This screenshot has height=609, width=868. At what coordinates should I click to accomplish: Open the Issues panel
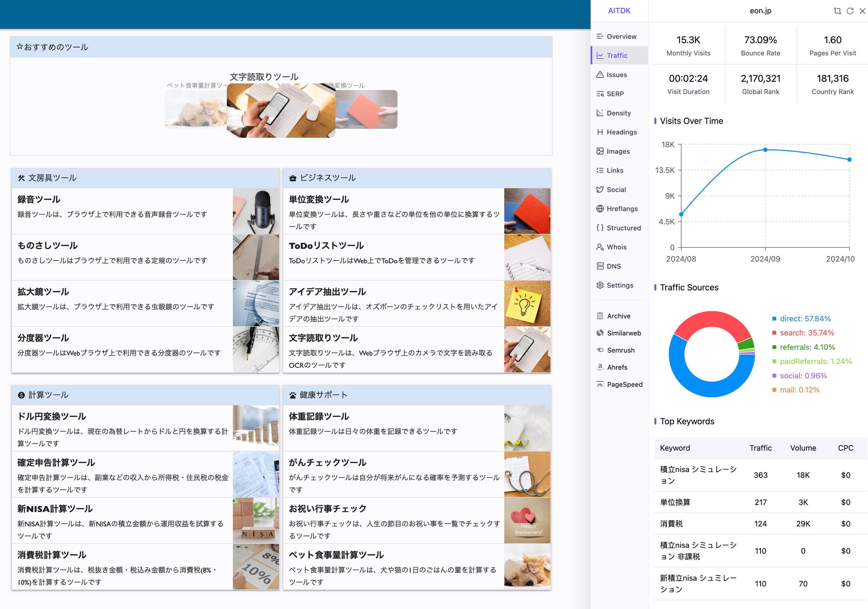pyautogui.click(x=620, y=75)
